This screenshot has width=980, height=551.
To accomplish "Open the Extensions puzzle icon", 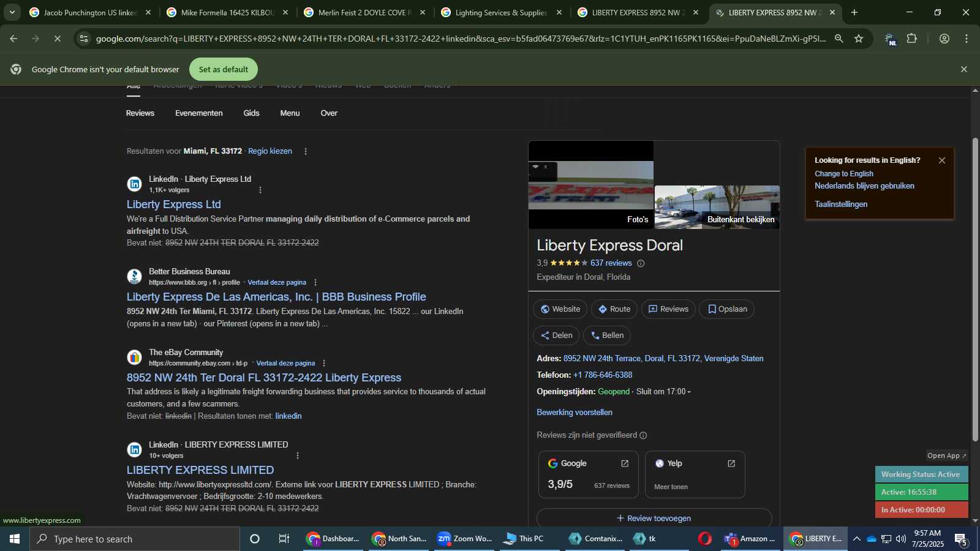I will point(912,39).
